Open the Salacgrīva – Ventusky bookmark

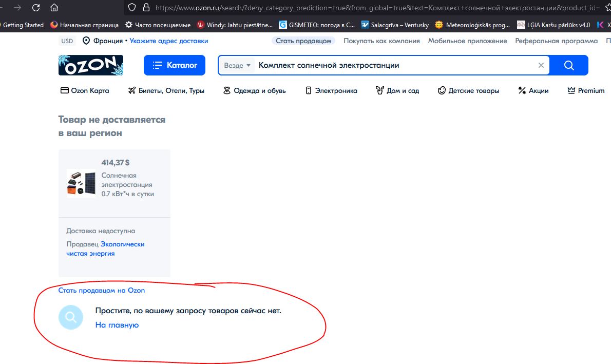(x=395, y=25)
